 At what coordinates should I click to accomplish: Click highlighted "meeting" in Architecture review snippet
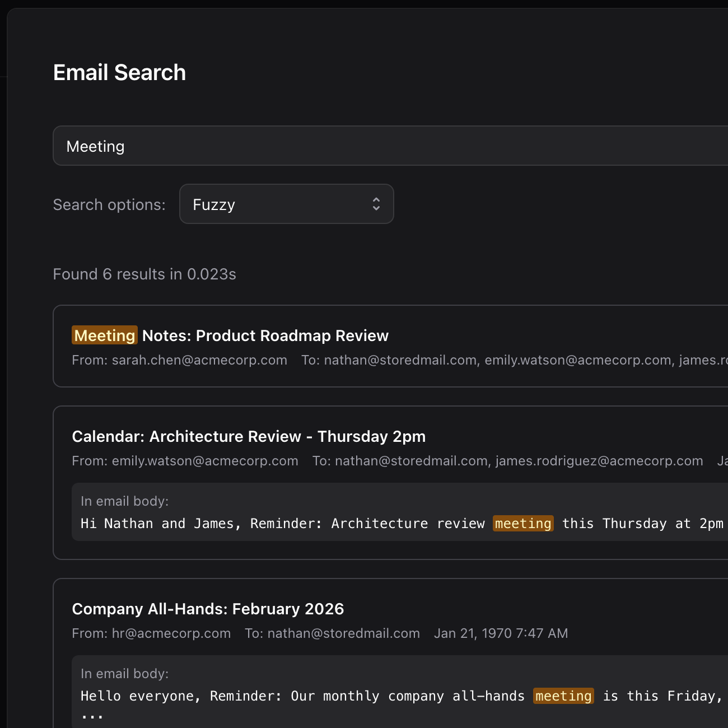pyautogui.click(x=523, y=524)
